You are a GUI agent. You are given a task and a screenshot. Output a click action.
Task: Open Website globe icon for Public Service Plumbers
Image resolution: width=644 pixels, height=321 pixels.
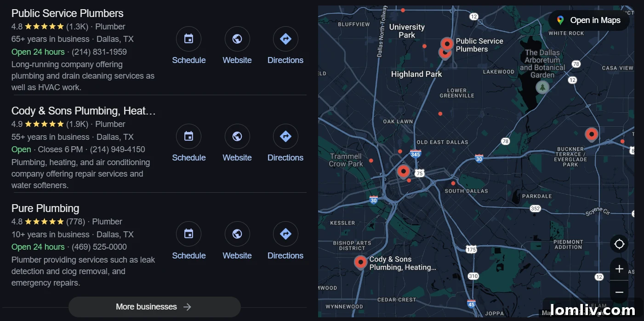tap(237, 39)
